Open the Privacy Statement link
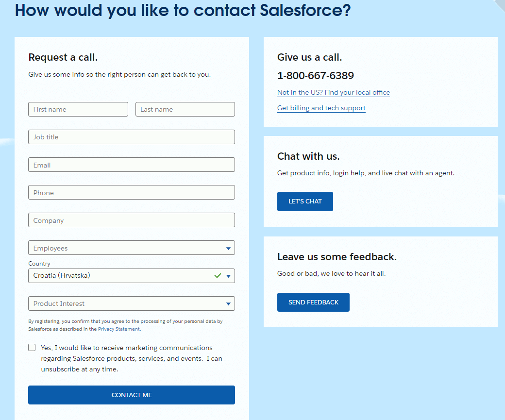 [119, 329]
